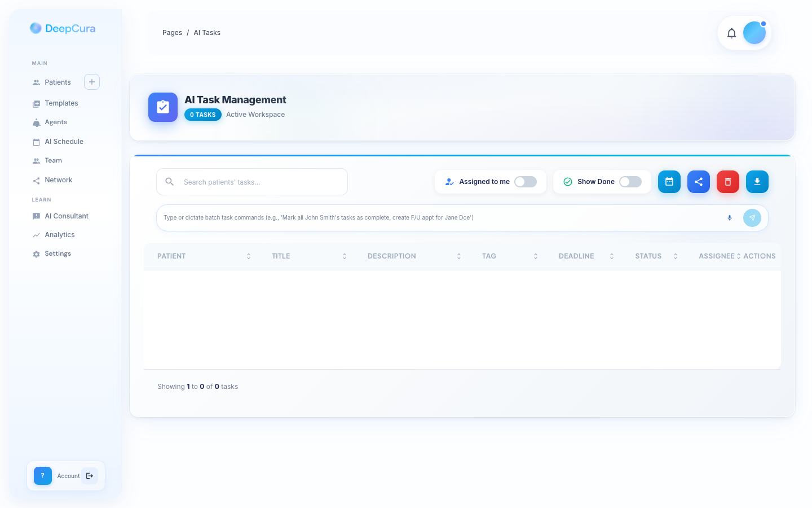
Task: Toggle the Show Done switch
Action: [630, 182]
